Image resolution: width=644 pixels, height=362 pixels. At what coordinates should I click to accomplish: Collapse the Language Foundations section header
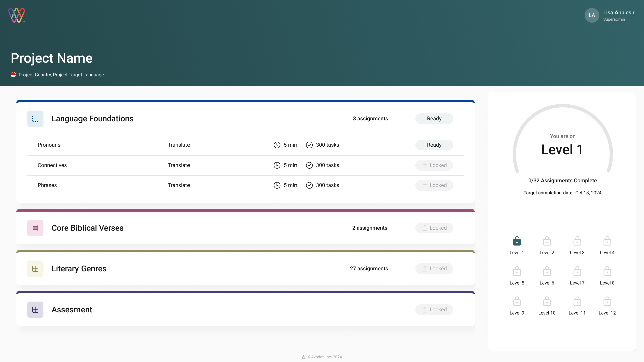pos(93,119)
